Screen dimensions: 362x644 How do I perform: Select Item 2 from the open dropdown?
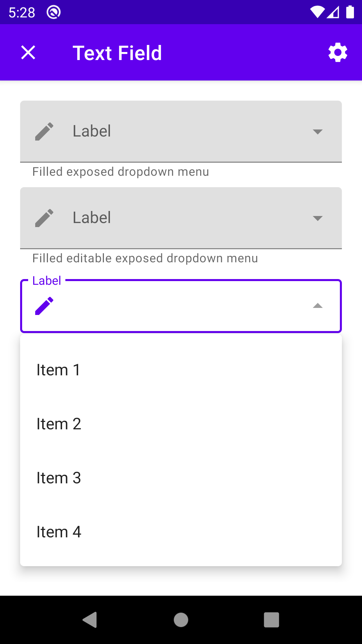59,423
